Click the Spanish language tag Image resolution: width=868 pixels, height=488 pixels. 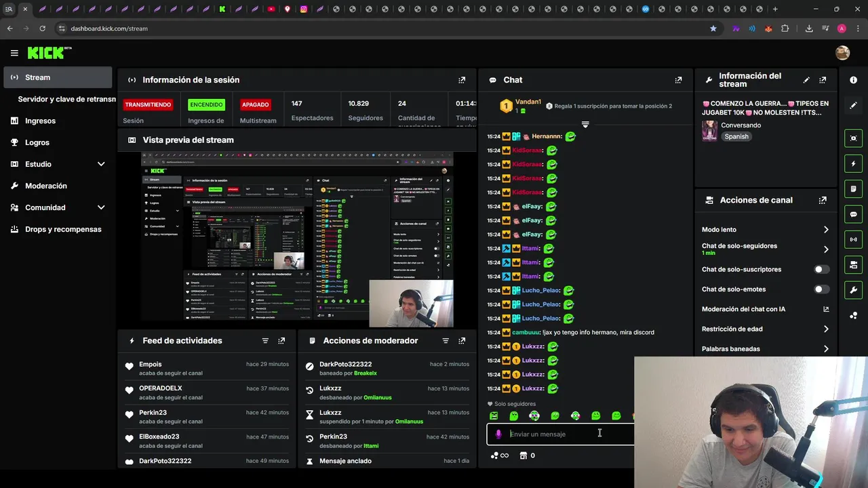pos(736,136)
